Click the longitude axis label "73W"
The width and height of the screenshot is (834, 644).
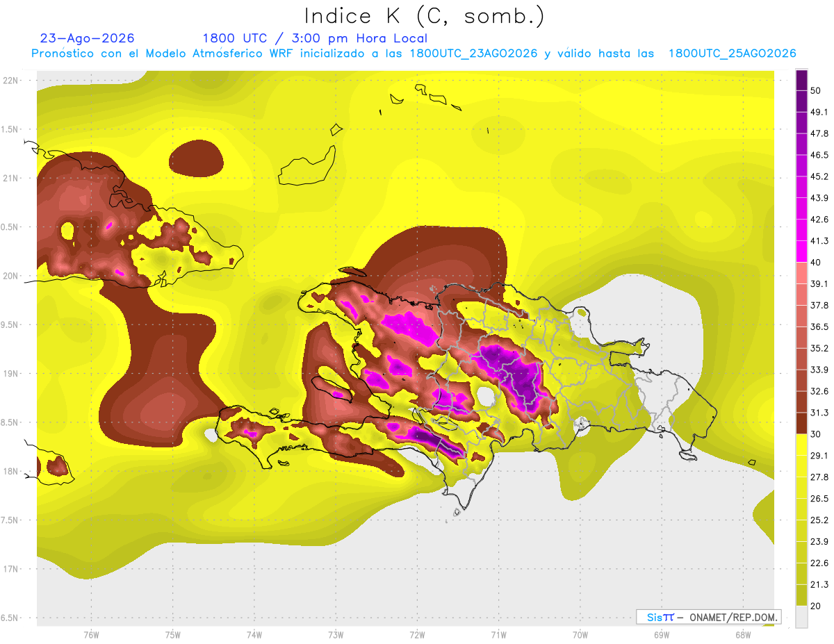336,634
